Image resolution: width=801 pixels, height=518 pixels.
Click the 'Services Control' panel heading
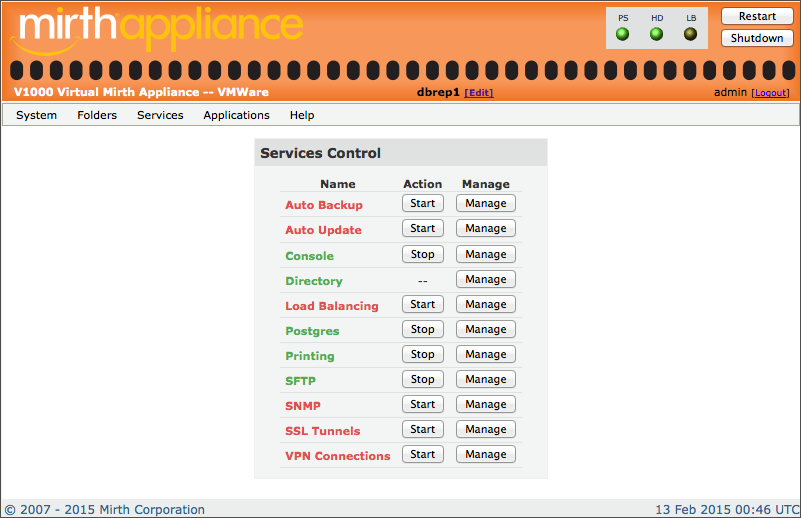pos(320,153)
